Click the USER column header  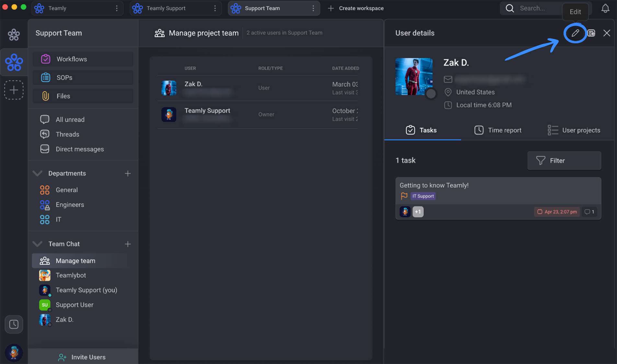(x=190, y=68)
